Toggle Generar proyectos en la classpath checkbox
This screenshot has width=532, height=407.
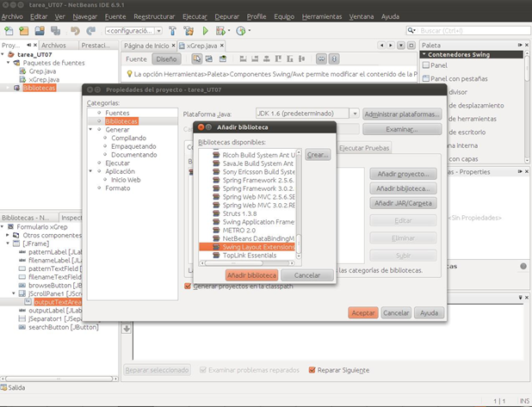point(188,287)
